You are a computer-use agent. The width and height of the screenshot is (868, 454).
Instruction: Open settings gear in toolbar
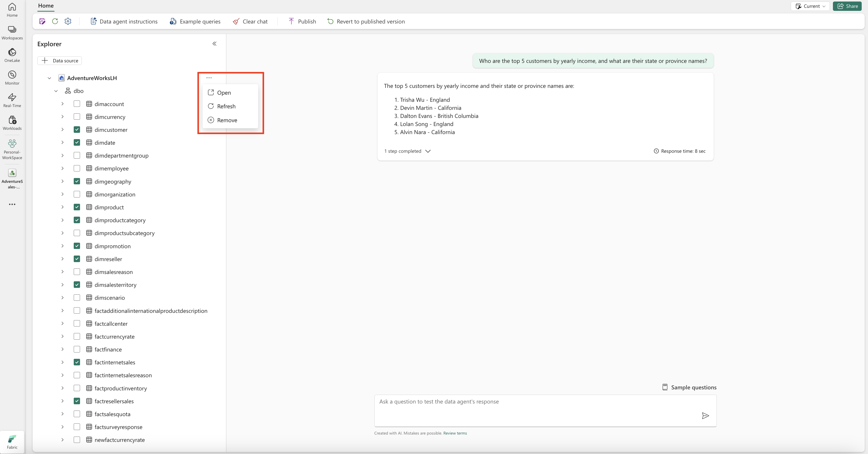click(68, 21)
